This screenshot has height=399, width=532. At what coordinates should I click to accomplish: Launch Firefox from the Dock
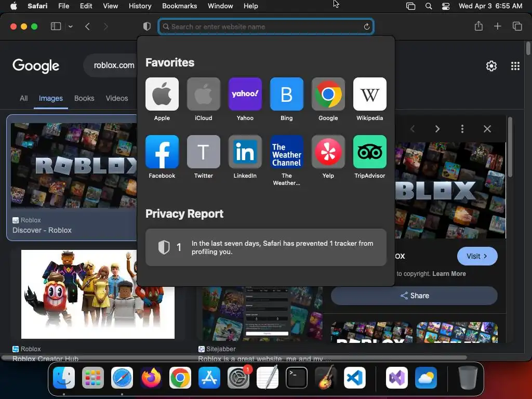(x=151, y=378)
